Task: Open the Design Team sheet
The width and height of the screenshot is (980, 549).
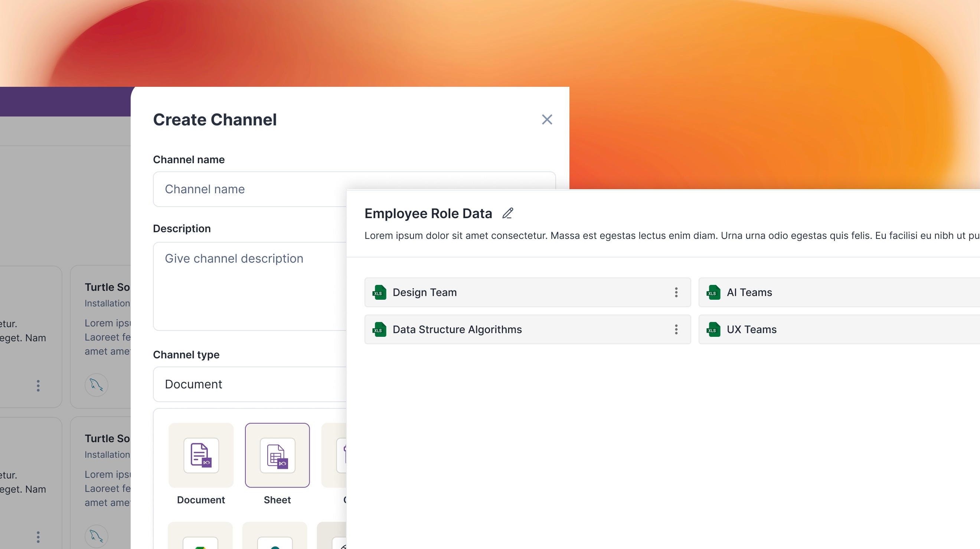Action: pos(527,292)
